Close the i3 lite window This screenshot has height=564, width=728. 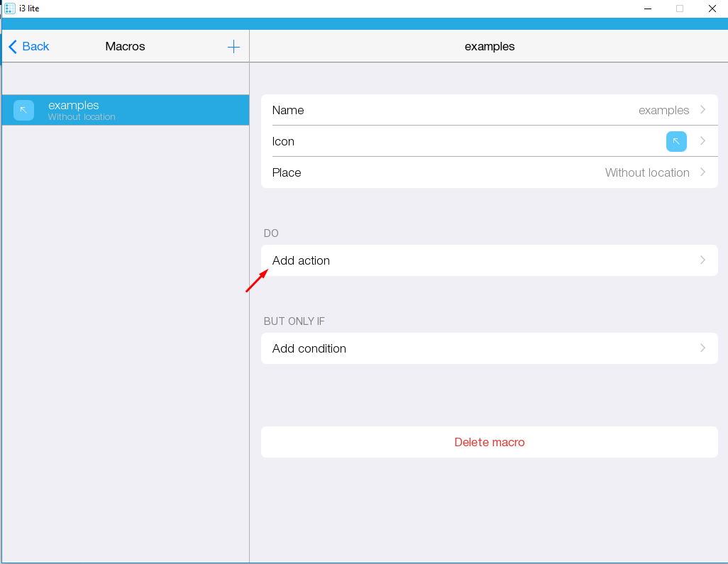point(712,9)
